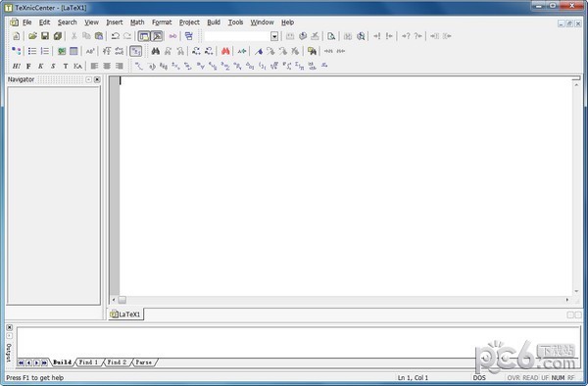Viewport: 588px width, 386px height.
Task: Undo the last action with the Undo icon
Action: (115, 36)
